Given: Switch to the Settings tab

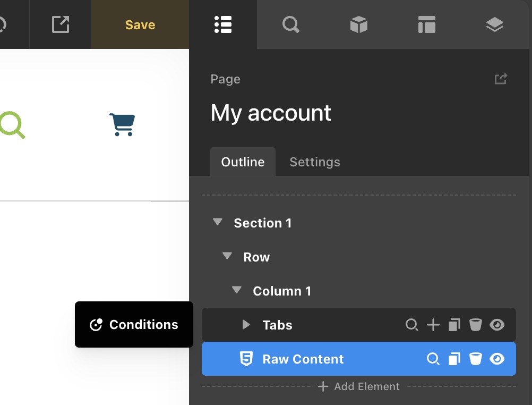Looking at the screenshot, I should click(x=314, y=162).
